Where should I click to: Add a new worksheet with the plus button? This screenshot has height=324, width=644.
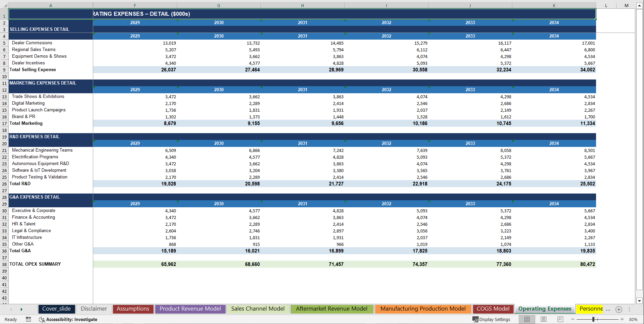[619, 309]
